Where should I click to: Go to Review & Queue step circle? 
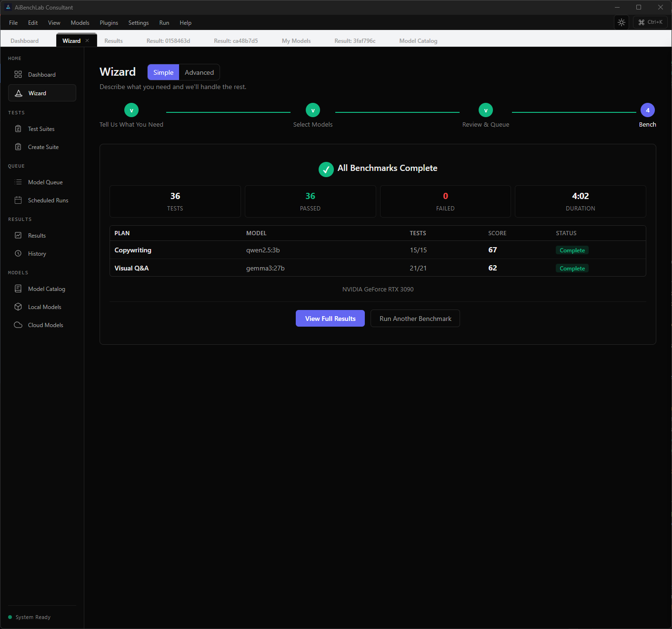coord(486,110)
